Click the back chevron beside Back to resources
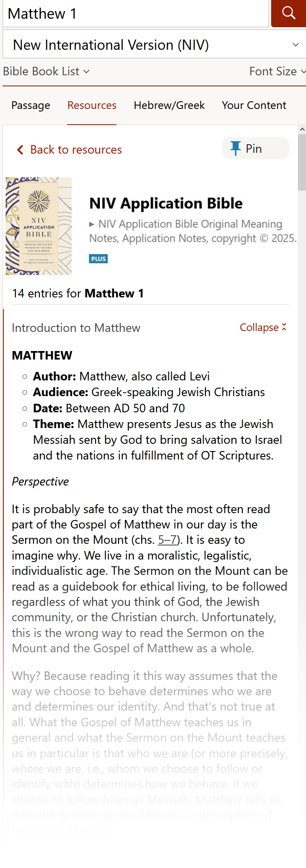The image size is (306, 868). [x=20, y=150]
